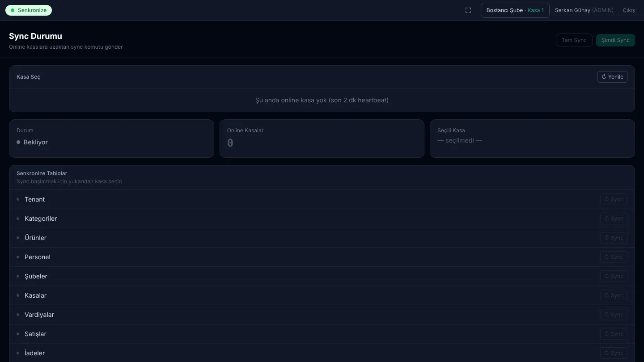The width and height of the screenshot is (644, 362).
Task: Click the Sync button for Şubeler
Action: pos(614,276)
